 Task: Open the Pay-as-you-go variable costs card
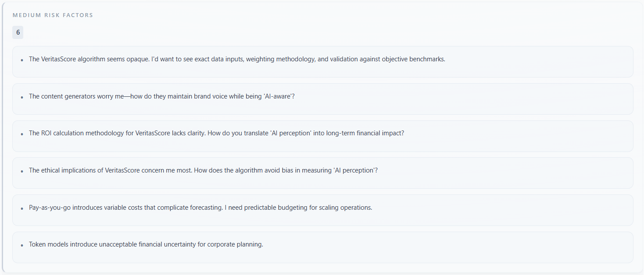tap(483, 210)
